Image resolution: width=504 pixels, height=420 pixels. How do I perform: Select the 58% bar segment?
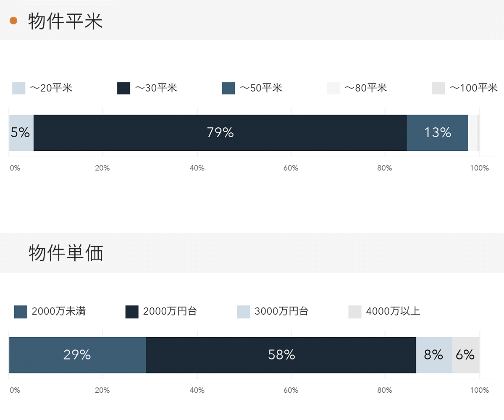pyautogui.click(x=281, y=355)
